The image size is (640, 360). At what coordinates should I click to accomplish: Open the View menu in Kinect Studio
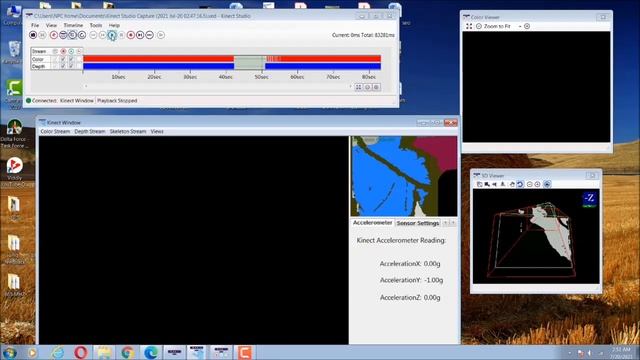(x=51, y=25)
